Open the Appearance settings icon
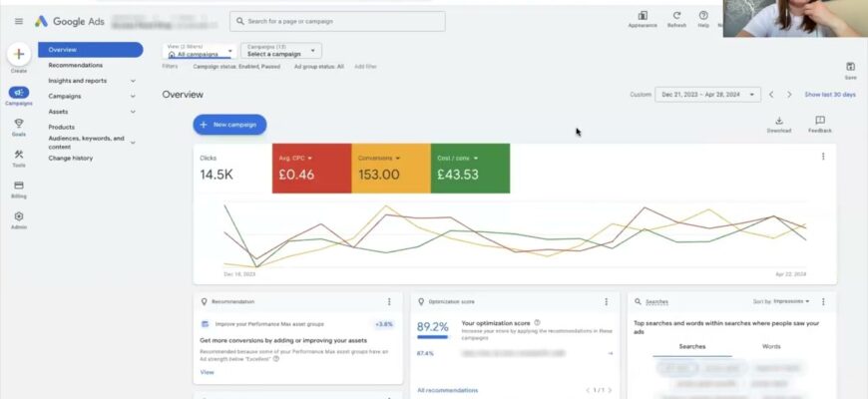The width and height of the screenshot is (868, 399). 643,16
